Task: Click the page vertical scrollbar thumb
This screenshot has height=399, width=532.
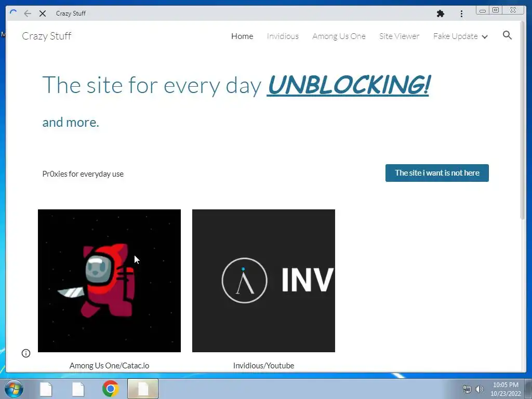Action: coord(523,121)
